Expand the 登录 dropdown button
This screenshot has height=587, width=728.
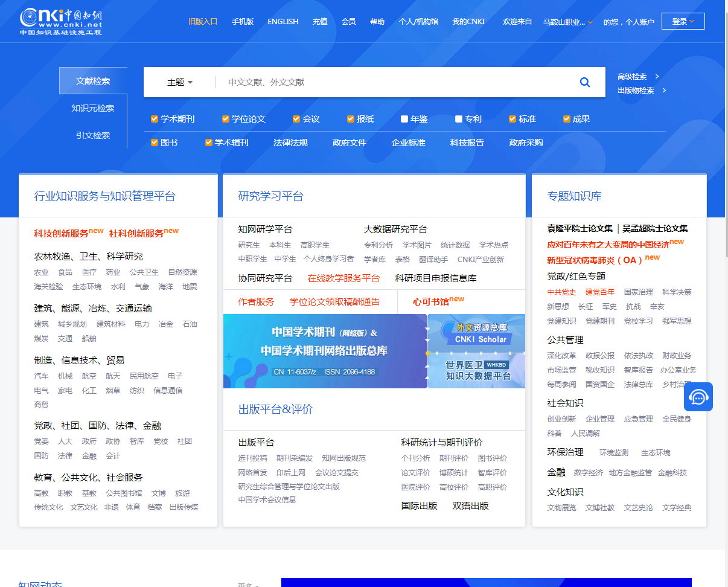(683, 21)
